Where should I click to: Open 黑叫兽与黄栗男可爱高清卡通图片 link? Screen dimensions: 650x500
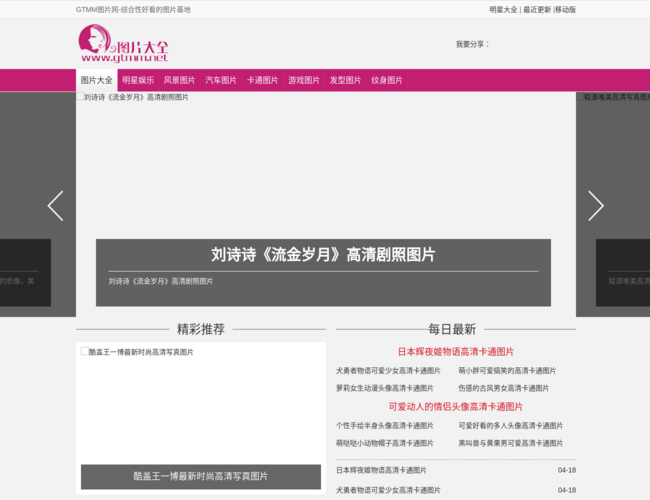point(511,443)
